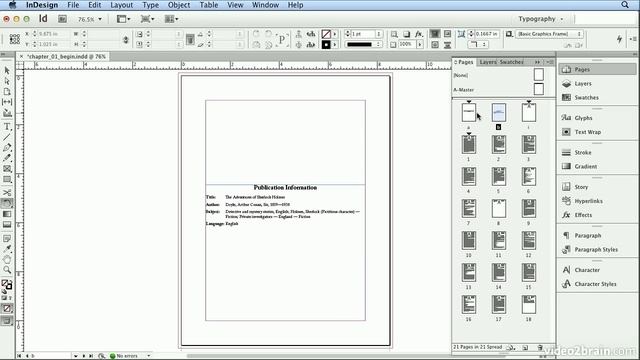Image resolution: width=640 pixels, height=360 pixels.
Task: Open the stroke weight 1 pt dropdown
Action: [379, 34]
